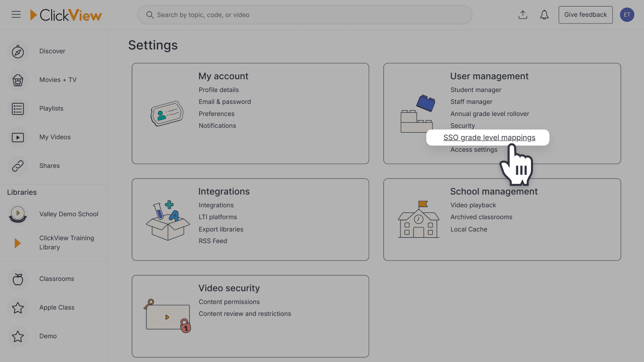Open Archived classrooms

coord(481,217)
